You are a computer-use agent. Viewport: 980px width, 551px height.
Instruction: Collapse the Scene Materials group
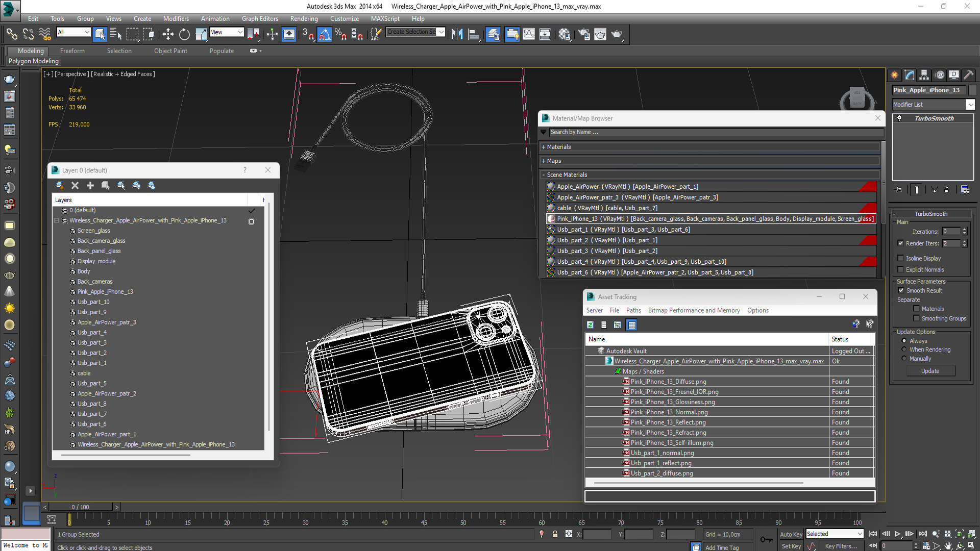click(x=544, y=174)
